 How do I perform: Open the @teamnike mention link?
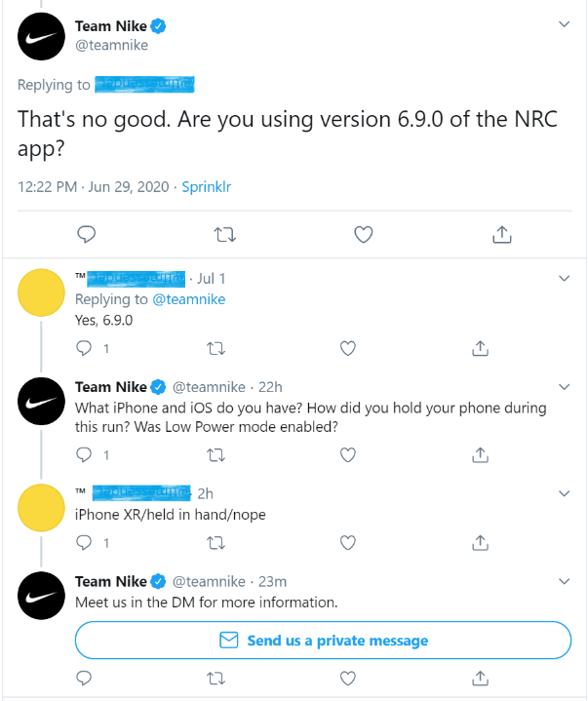tap(189, 299)
